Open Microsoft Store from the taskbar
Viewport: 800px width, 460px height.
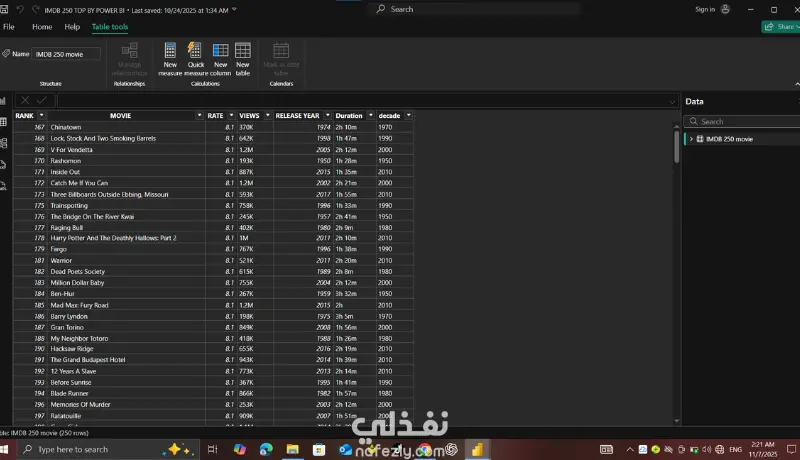coord(319,449)
